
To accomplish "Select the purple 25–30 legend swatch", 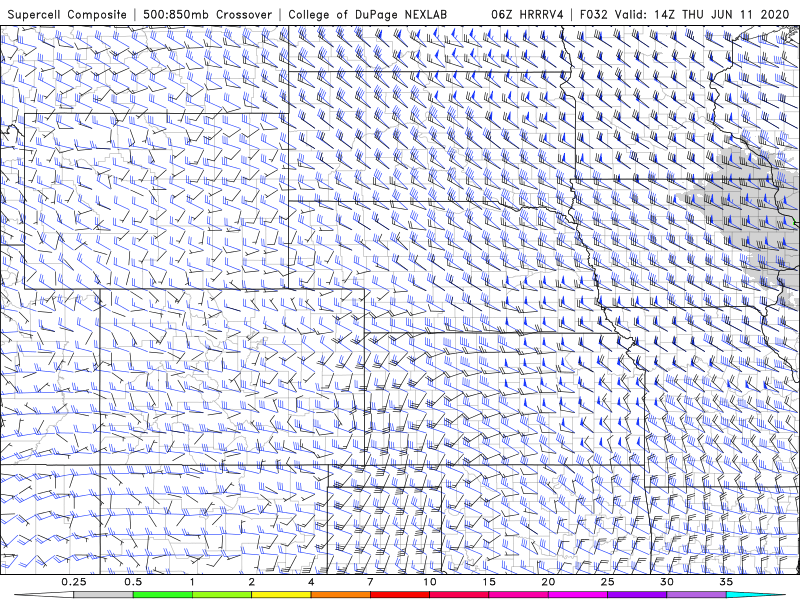I will tap(637, 595).
